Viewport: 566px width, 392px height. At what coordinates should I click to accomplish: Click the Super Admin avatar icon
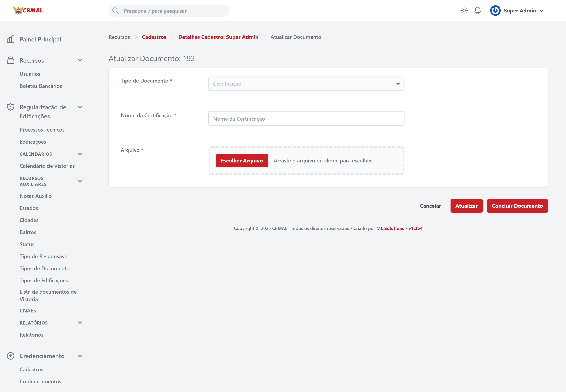[x=495, y=11]
